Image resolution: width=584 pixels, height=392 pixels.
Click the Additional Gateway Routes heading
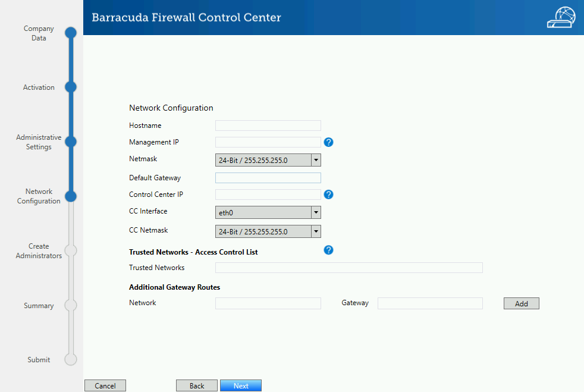[x=174, y=287]
